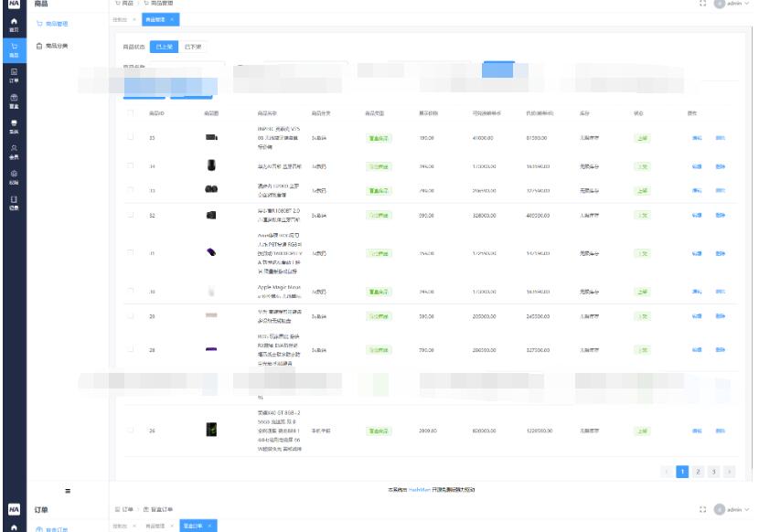Open the gear-shaped 权限 sidebar icon

point(14,175)
